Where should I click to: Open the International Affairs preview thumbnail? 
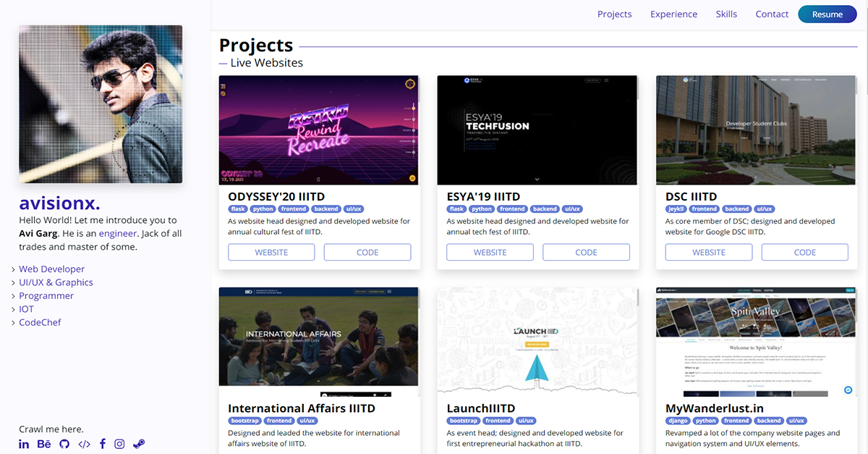[318, 342]
